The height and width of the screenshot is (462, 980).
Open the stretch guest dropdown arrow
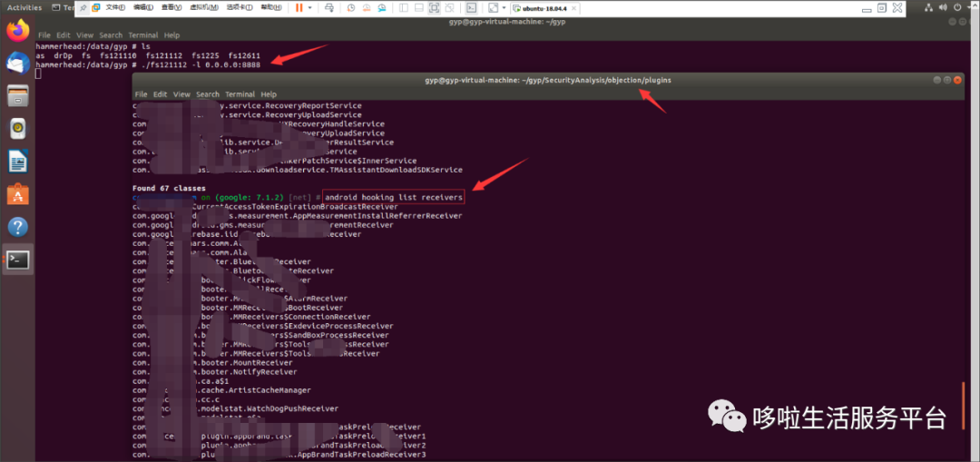[x=504, y=8]
